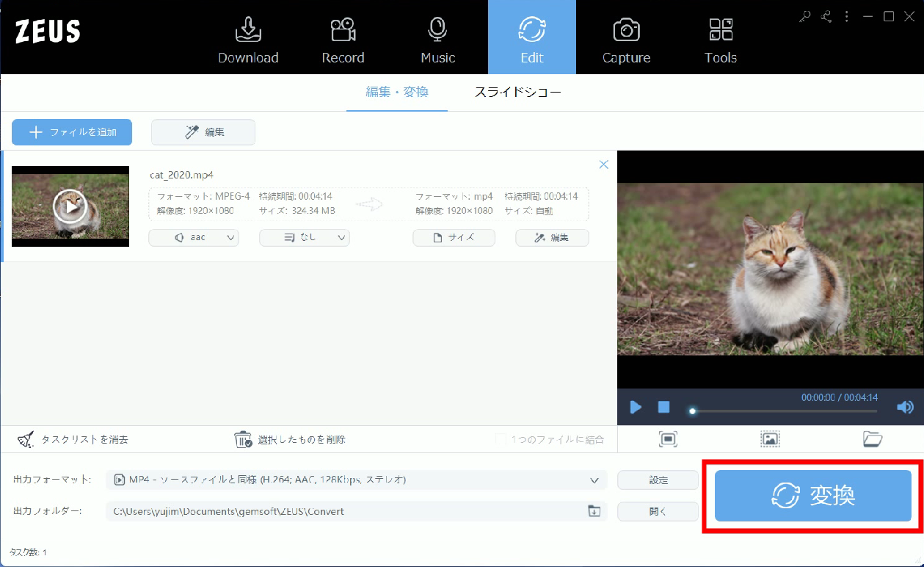924x567 pixels.
Task: Open the subtitle なし dropdown
Action: tap(305, 238)
